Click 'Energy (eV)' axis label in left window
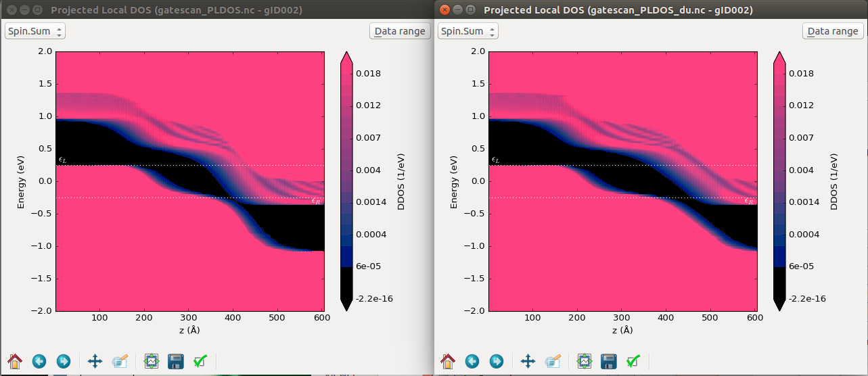Viewport: 868px width, 376px height. click(x=22, y=181)
